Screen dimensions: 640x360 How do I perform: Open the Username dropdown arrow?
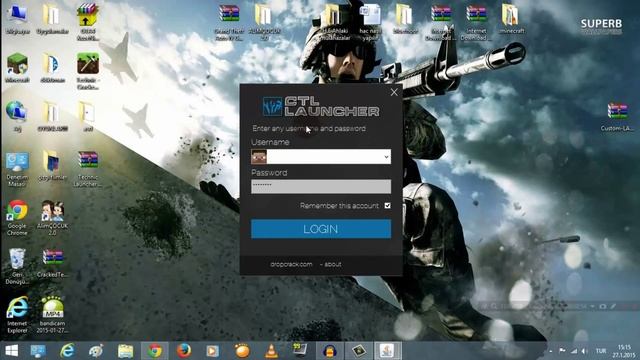[386, 157]
